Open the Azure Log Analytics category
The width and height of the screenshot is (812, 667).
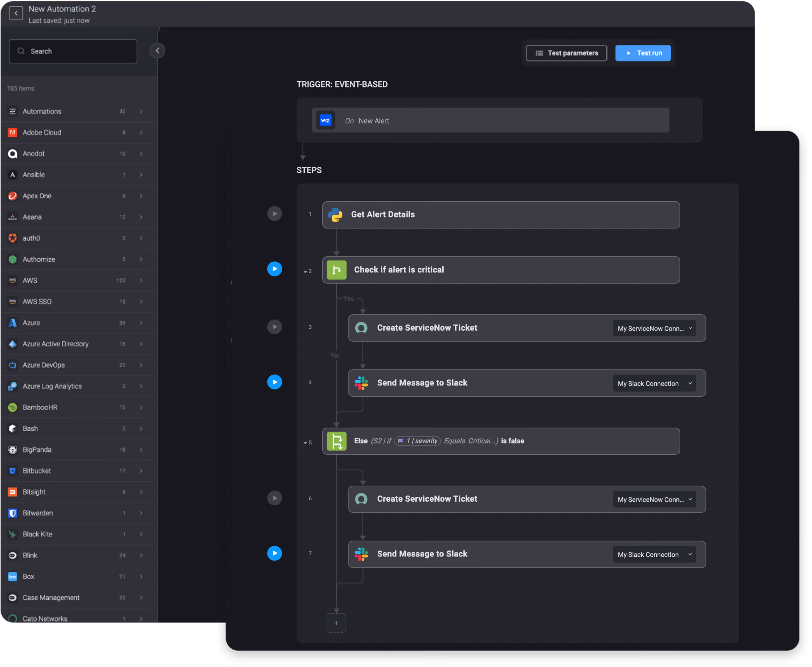tap(77, 386)
